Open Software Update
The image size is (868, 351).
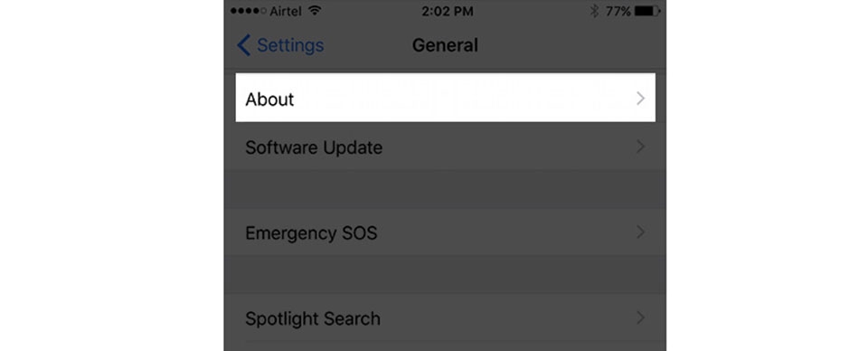[x=445, y=147]
